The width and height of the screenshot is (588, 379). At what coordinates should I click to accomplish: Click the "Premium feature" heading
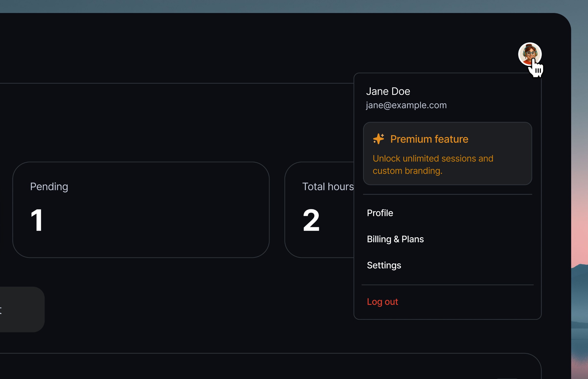tap(429, 139)
